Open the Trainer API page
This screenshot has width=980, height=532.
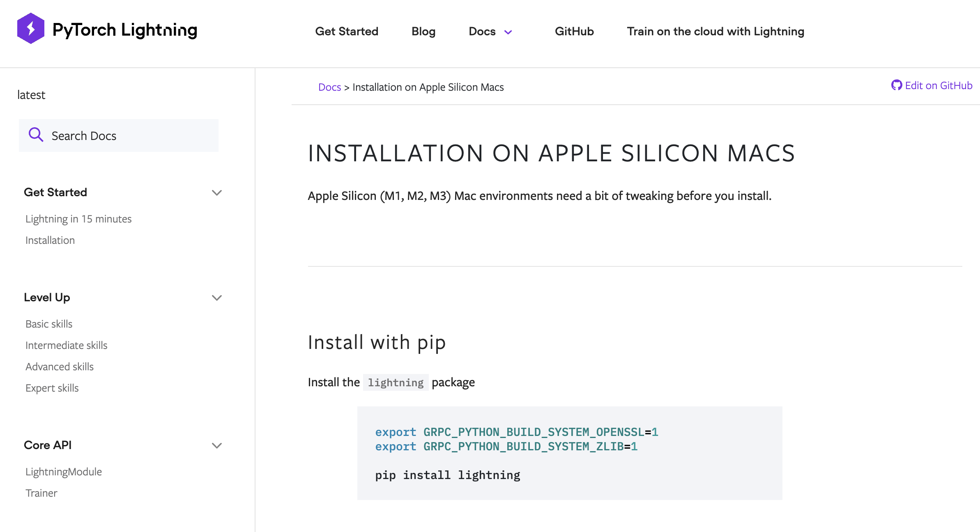(41, 493)
